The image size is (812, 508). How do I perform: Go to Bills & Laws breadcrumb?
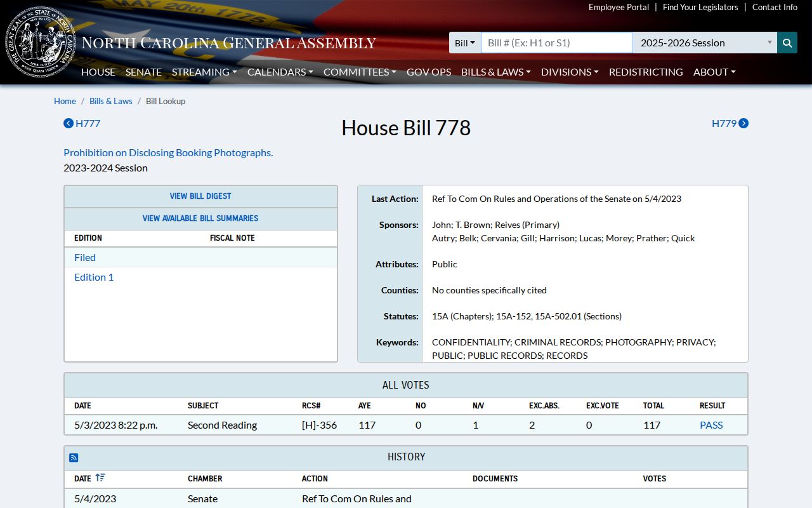coord(111,101)
